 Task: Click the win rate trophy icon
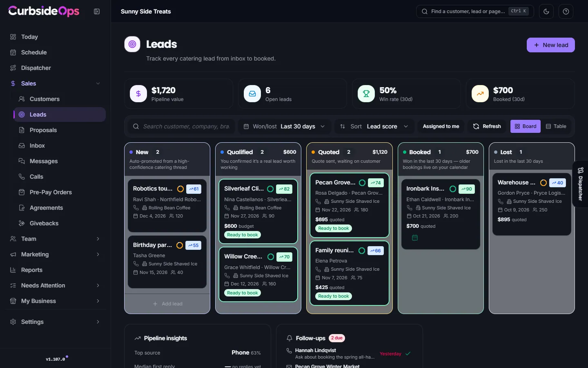(366, 94)
